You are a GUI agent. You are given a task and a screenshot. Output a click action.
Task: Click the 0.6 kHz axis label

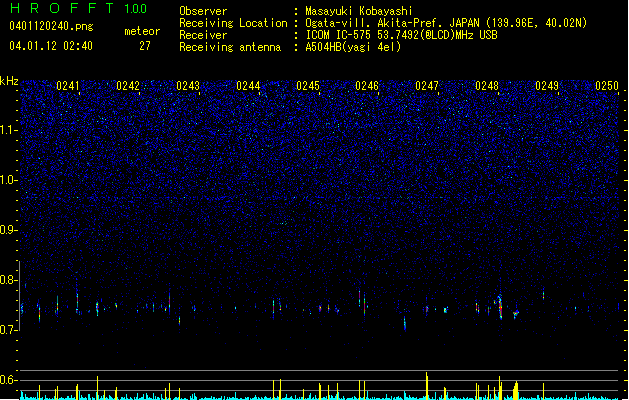click(9, 380)
